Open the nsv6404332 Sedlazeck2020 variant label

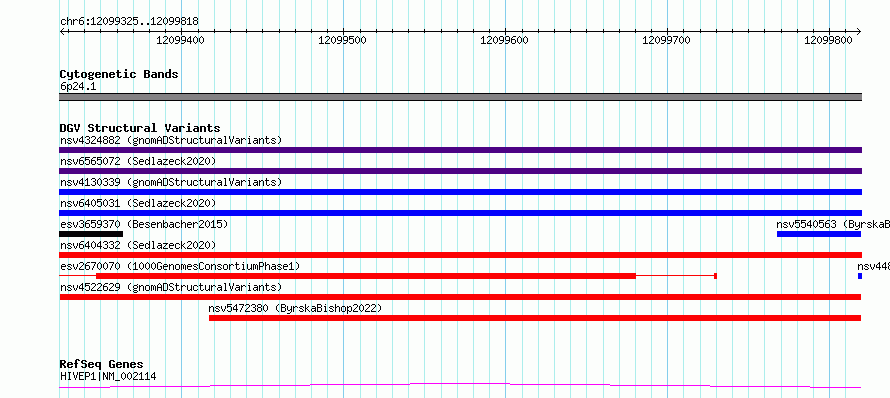tap(138, 245)
